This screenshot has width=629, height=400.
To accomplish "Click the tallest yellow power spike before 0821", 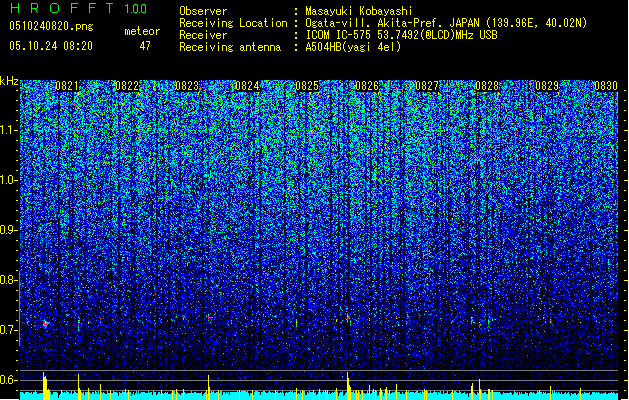I will point(44,386).
